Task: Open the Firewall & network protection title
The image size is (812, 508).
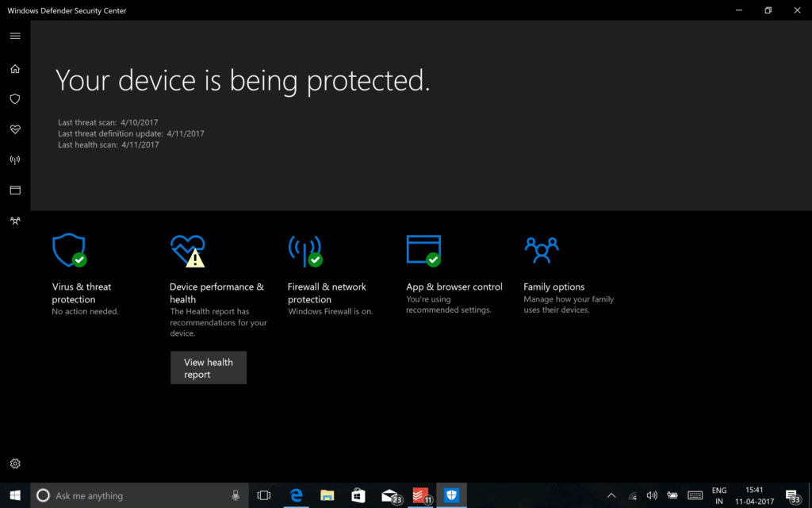Action: click(327, 293)
